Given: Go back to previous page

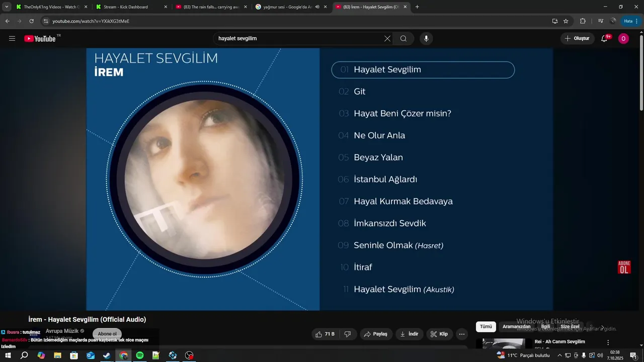Looking at the screenshot, I should [7, 21].
